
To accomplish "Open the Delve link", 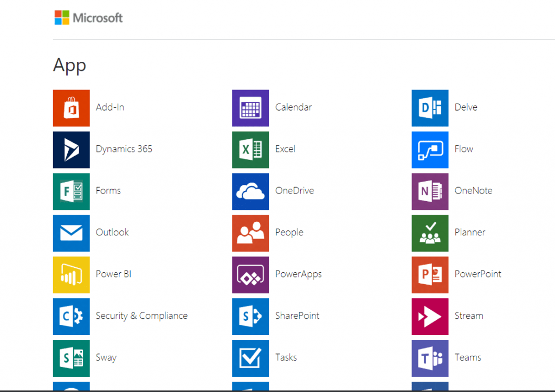I will 466,107.
